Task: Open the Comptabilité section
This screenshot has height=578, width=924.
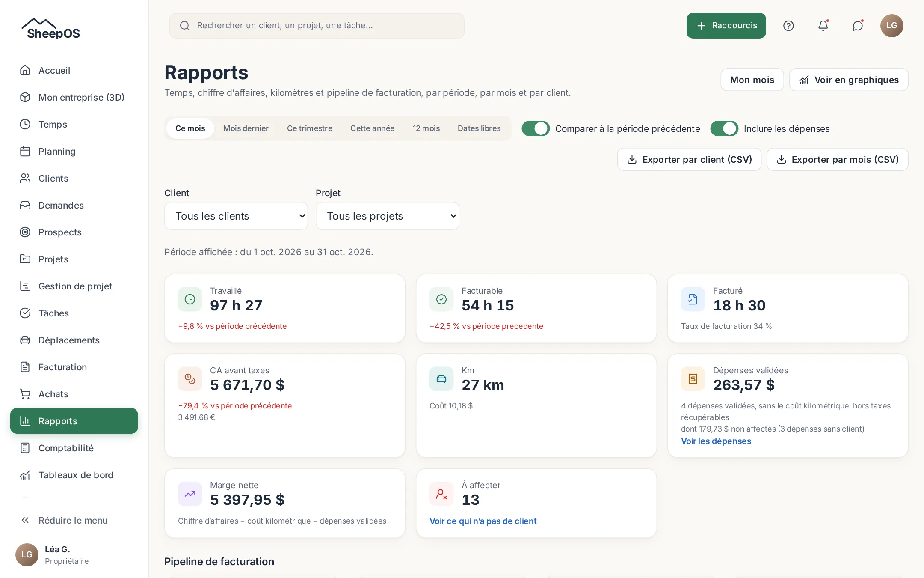Action: pos(74,448)
